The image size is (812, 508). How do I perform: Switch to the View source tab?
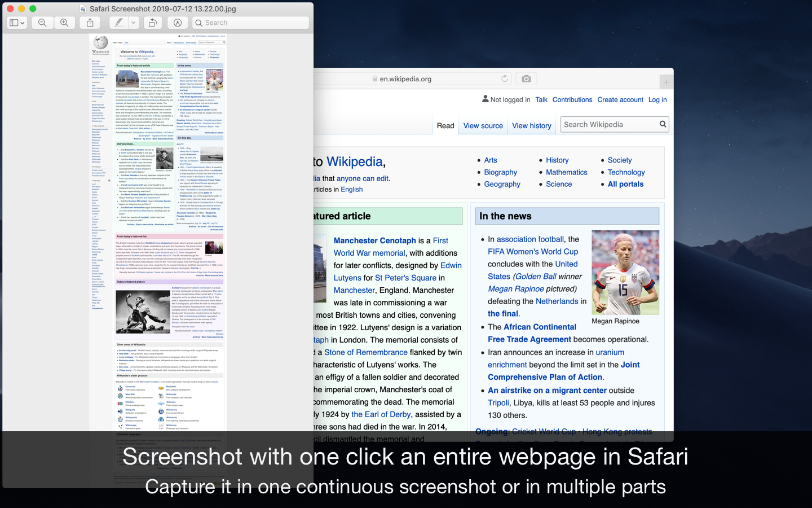[x=483, y=126]
